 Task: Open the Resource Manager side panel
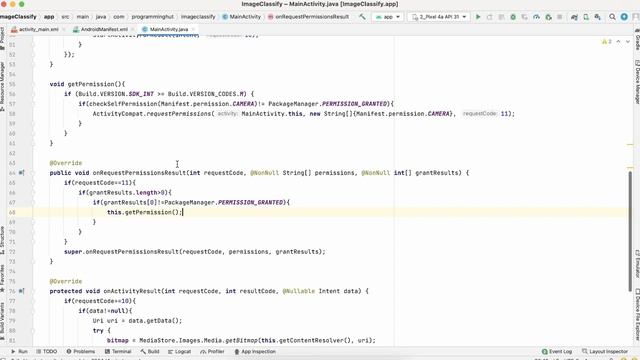2,86
